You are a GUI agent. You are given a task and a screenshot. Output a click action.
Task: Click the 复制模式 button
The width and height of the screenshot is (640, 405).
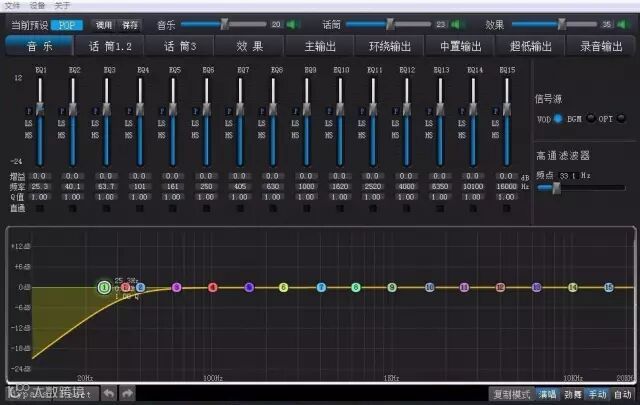tap(512, 394)
